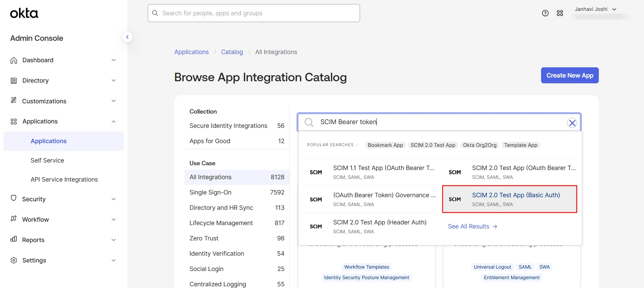Open the Janhavi Joshi account dropdown

click(596, 9)
